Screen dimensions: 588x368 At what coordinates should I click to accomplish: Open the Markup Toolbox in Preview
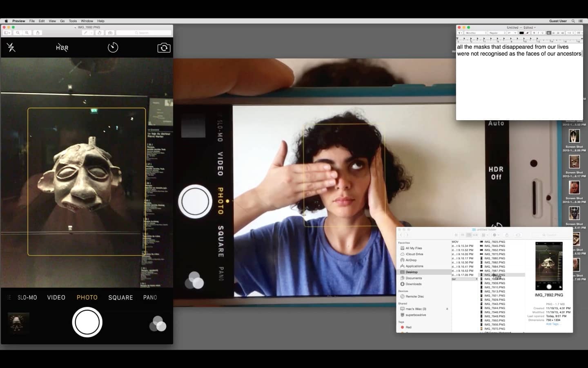[x=110, y=33]
